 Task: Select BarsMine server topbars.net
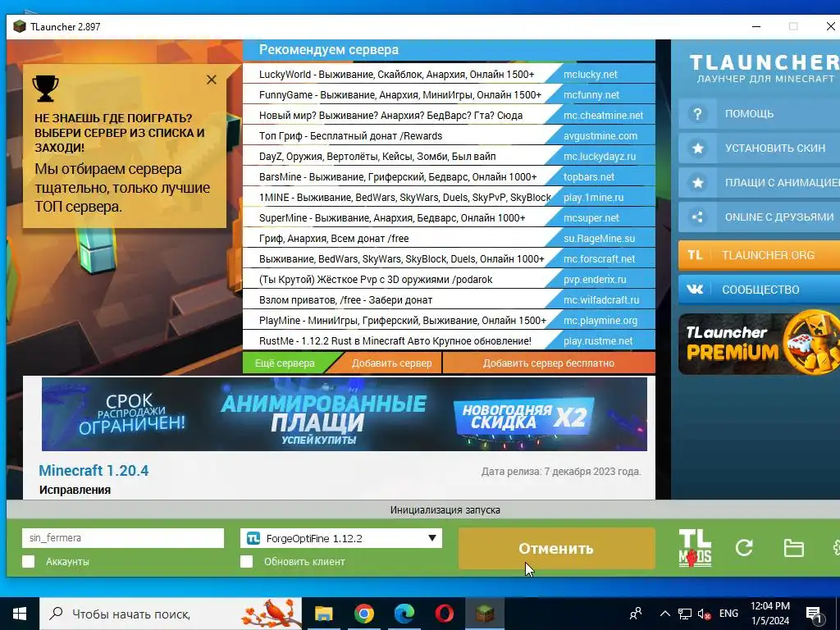[x=449, y=177]
